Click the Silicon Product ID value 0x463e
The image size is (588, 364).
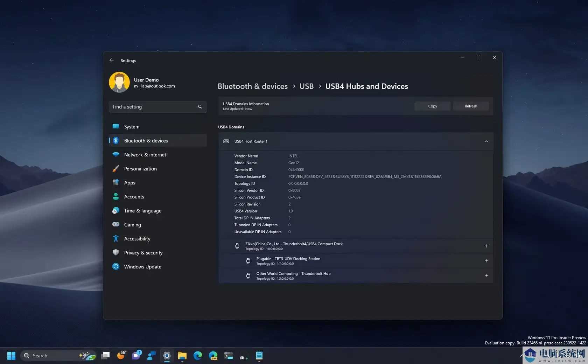[294, 197]
